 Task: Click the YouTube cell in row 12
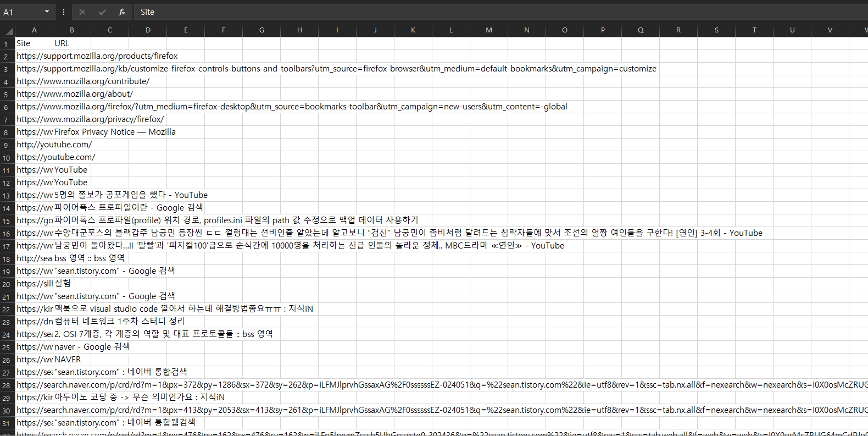coord(71,183)
